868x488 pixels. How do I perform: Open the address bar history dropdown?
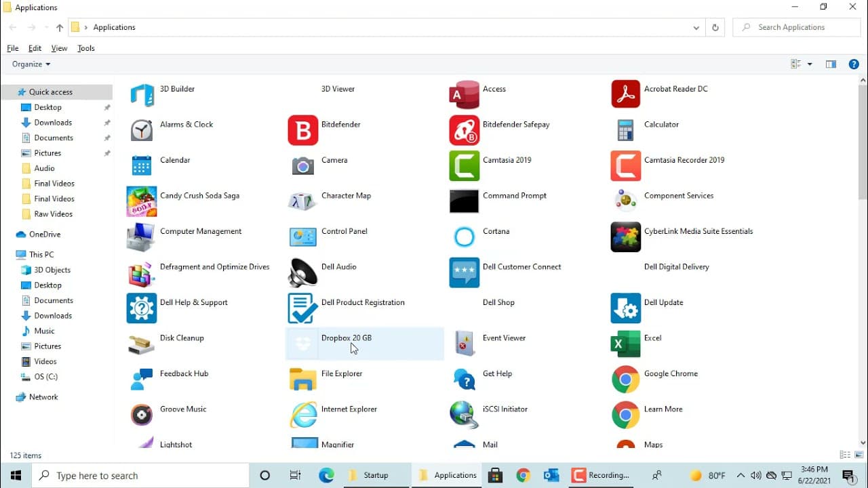coord(696,28)
